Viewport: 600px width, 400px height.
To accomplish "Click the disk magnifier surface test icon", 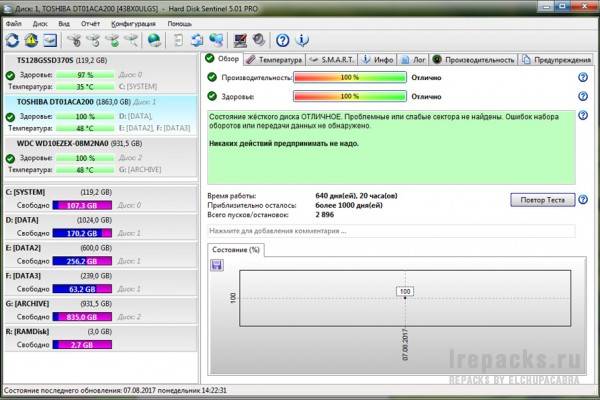I will (131, 40).
